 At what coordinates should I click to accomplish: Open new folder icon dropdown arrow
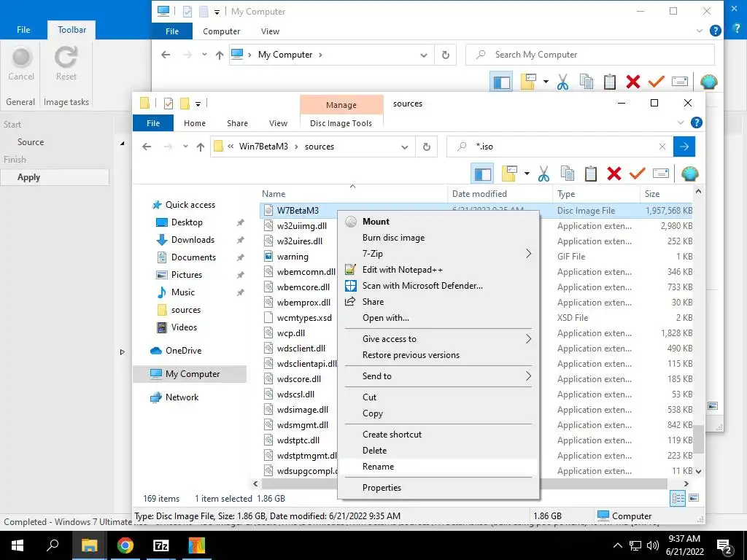[x=527, y=174]
